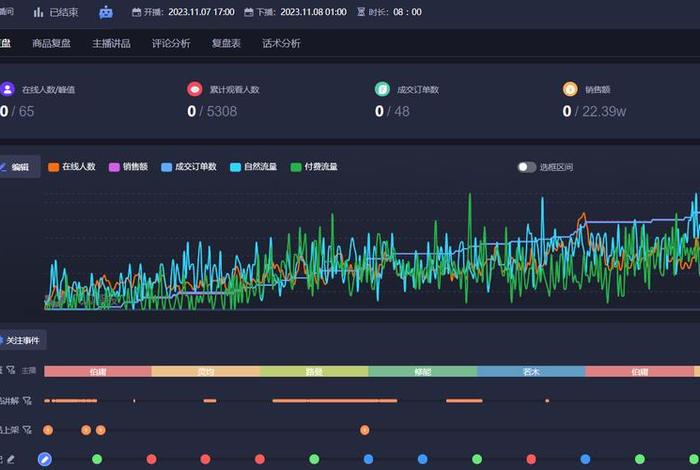
Task: Click the blue circular pencil marker icon
Action: 45,459
